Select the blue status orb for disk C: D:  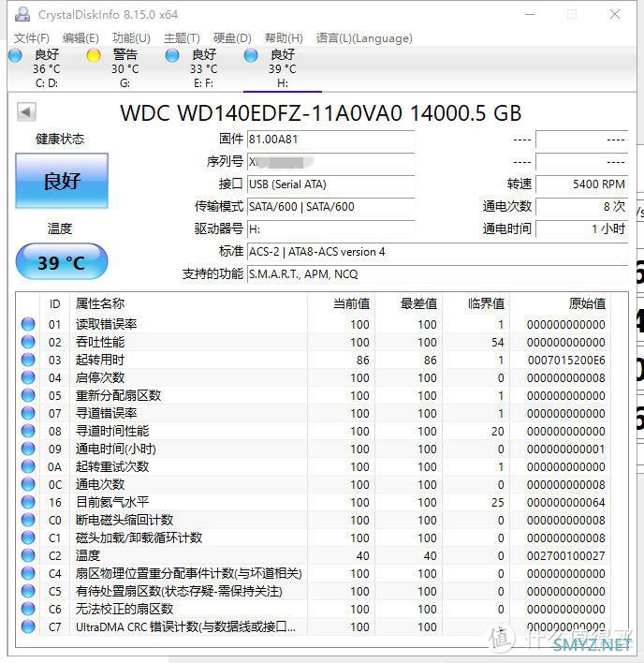tap(15, 55)
